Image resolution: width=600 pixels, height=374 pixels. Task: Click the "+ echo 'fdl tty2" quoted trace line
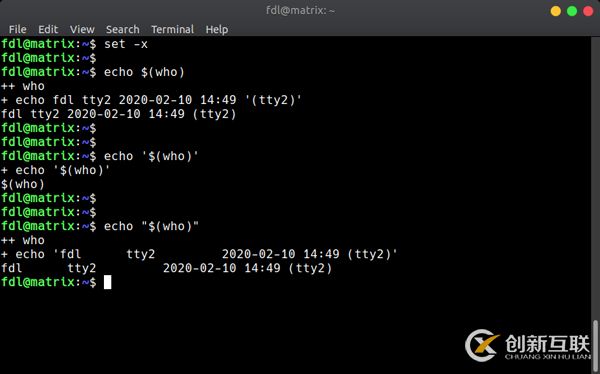pyautogui.click(x=199, y=254)
